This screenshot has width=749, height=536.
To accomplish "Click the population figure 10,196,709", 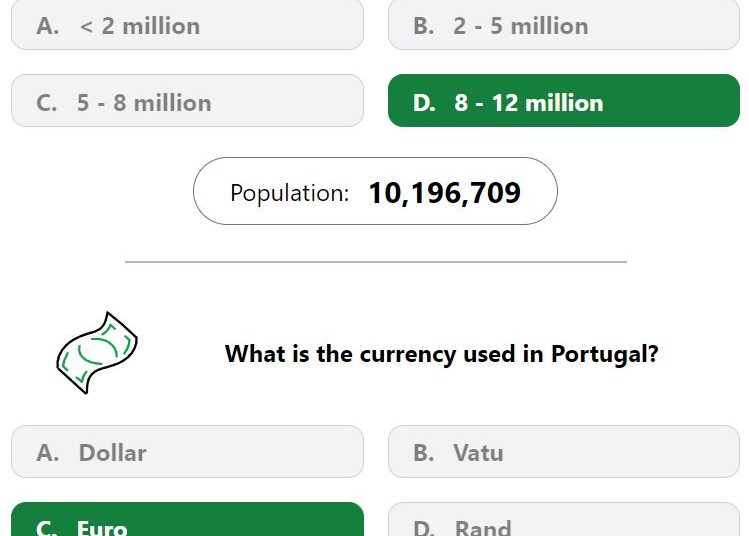I will 444,193.
